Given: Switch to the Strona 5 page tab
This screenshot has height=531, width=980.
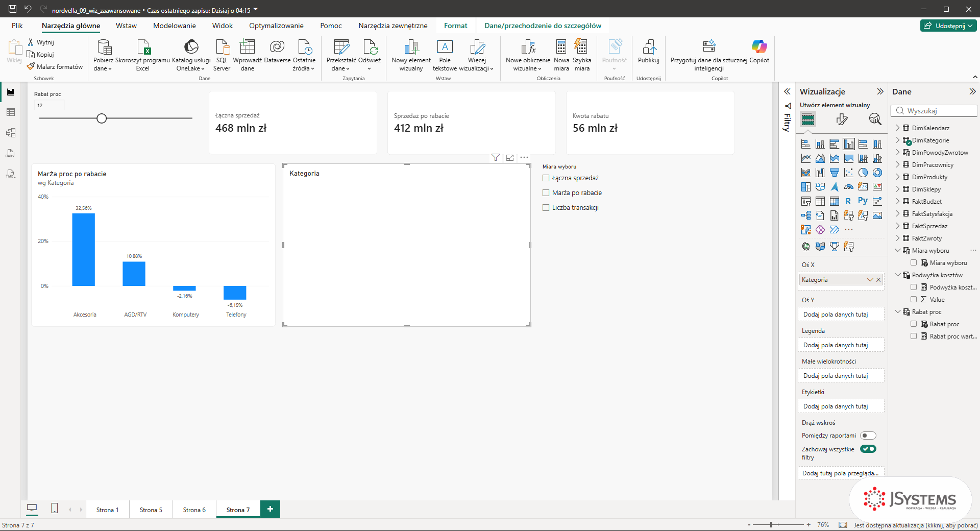Looking at the screenshot, I should pyautogui.click(x=151, y=510).
